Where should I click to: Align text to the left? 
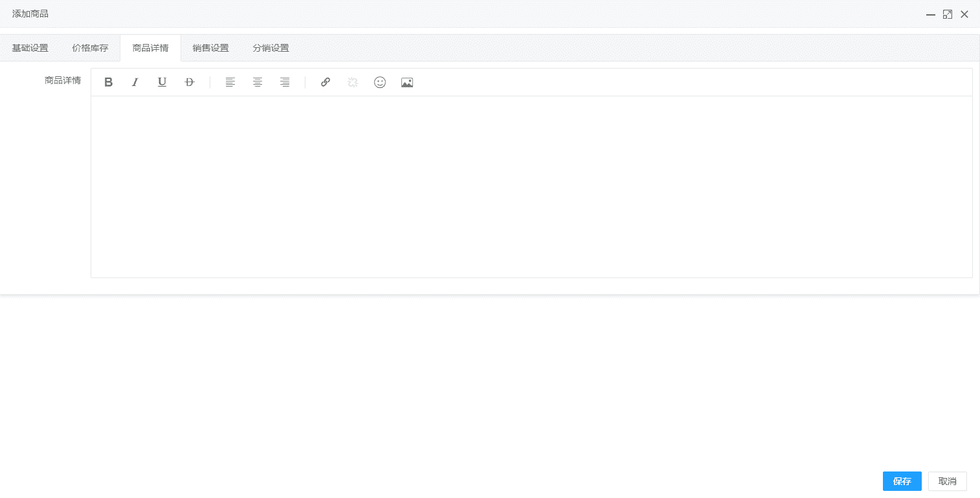pyautogui.click(x=230, y=82)
